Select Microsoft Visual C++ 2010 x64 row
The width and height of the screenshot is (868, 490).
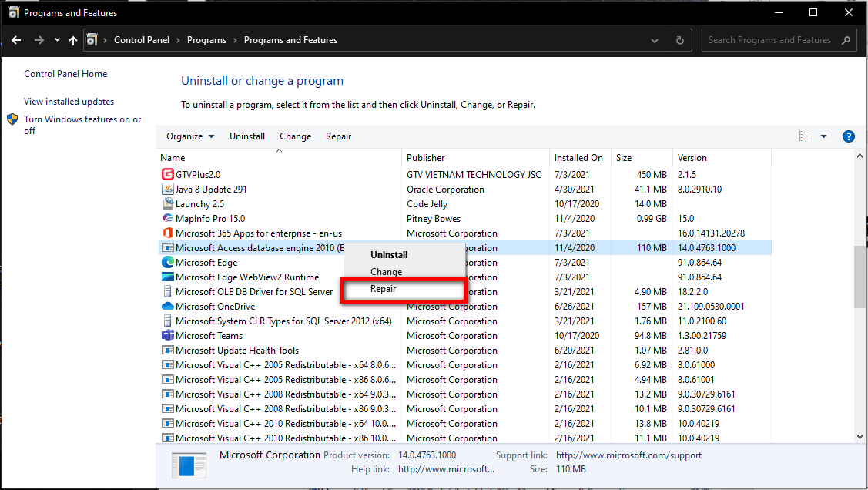pyautogui.click(x=465, y=424)
